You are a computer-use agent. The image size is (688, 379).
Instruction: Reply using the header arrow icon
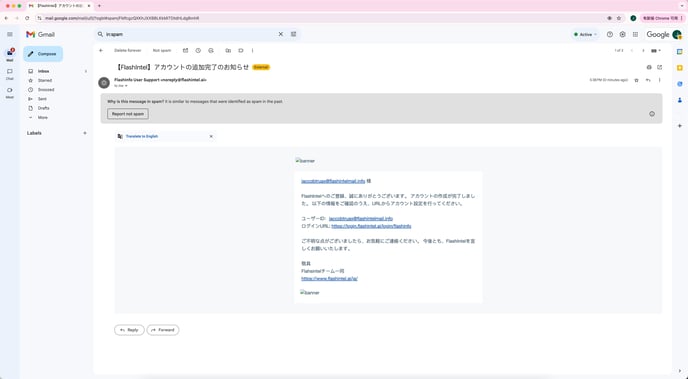[648, 80]
